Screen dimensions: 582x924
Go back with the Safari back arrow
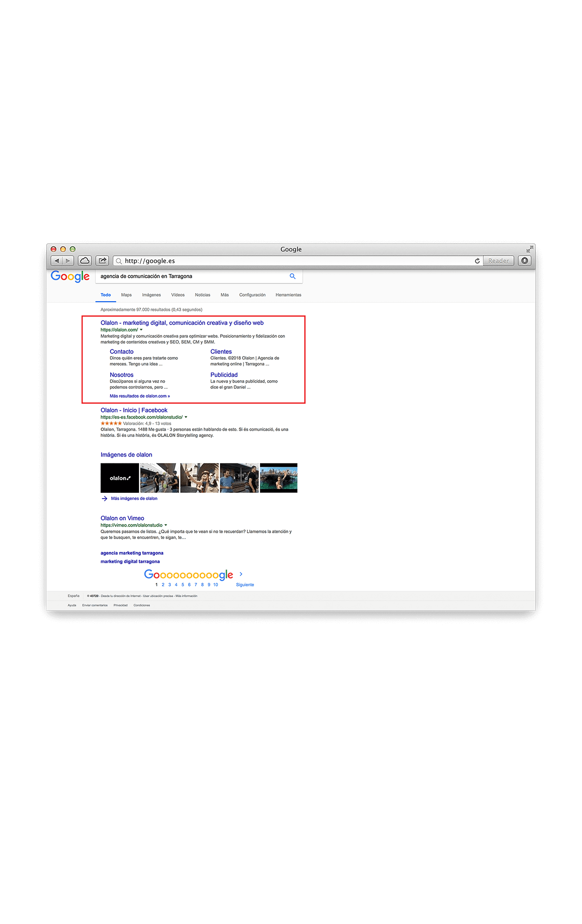click(x=57, y=261)
